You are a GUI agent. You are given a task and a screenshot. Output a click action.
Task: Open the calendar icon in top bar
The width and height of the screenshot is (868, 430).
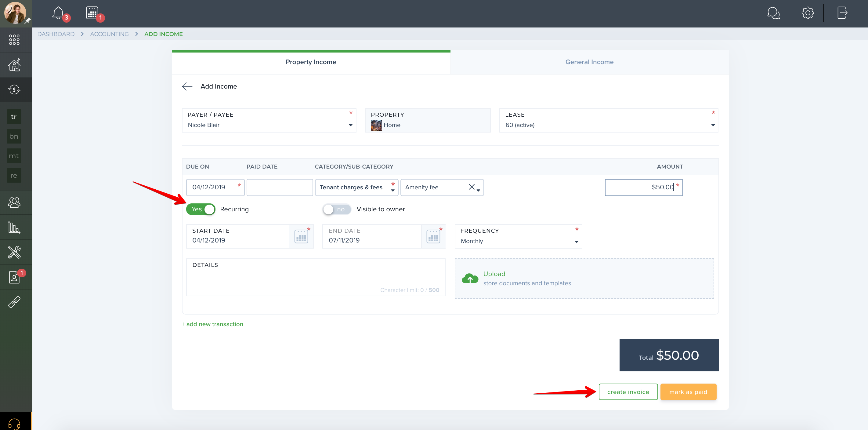(92, 13)
